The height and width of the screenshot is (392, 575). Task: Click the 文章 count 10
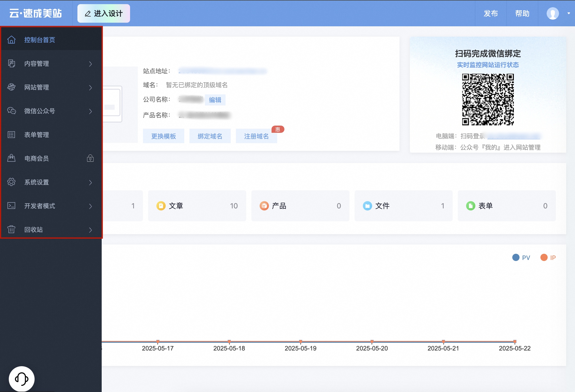234,206
